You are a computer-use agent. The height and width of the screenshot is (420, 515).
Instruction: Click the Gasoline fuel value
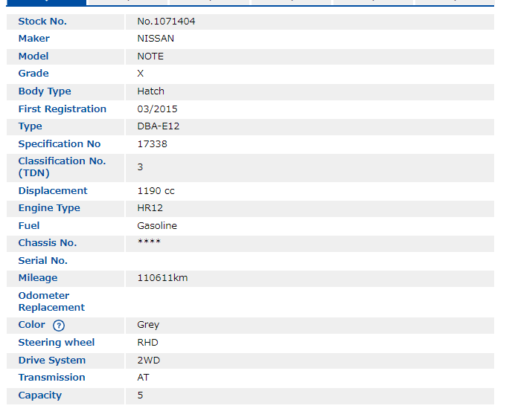click(157, 226)
